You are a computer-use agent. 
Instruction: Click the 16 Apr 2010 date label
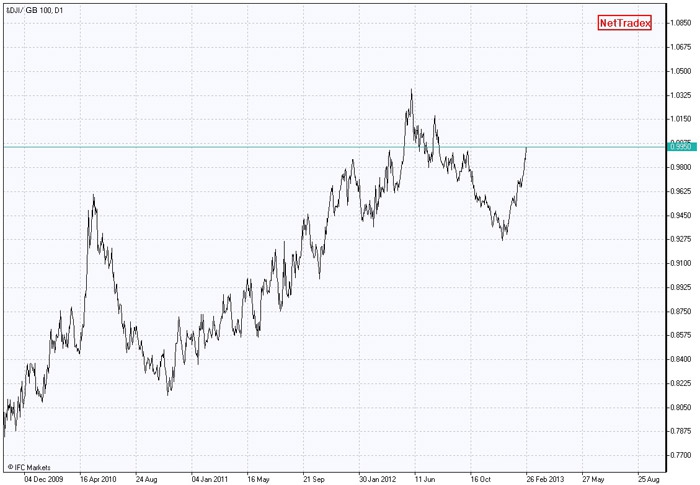[x=97, y=478]
